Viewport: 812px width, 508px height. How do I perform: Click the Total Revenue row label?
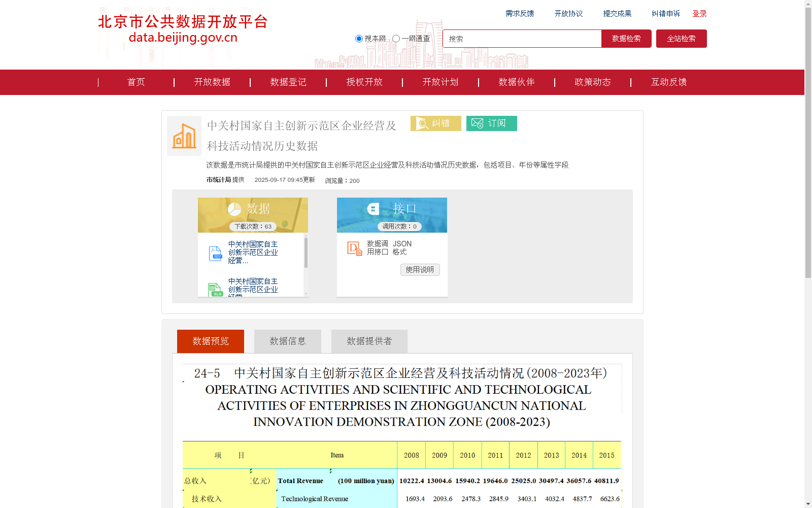tap(300, 481)
